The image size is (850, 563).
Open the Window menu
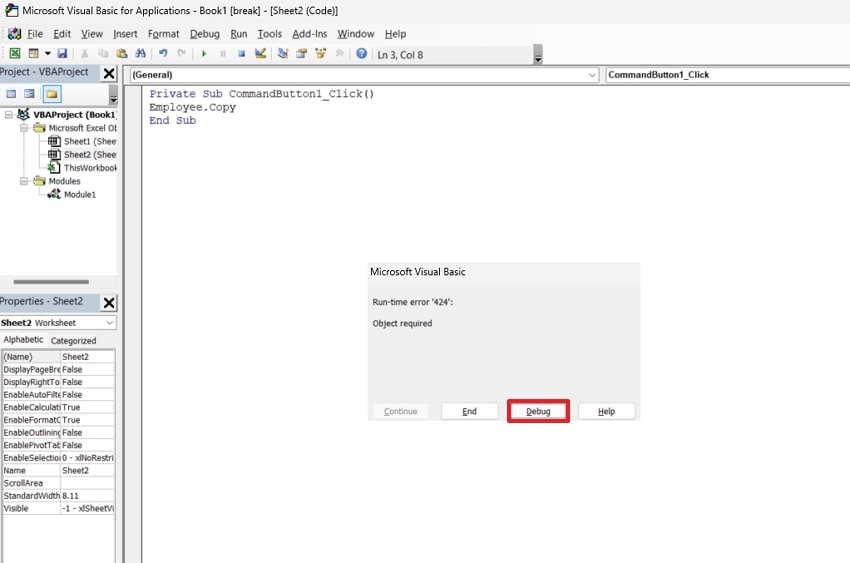point(356,34)
